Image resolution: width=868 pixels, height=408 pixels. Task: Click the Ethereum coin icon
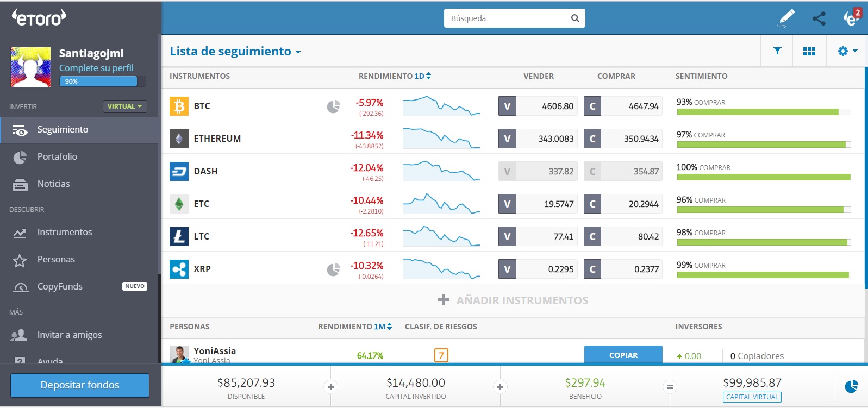(179, 139)
